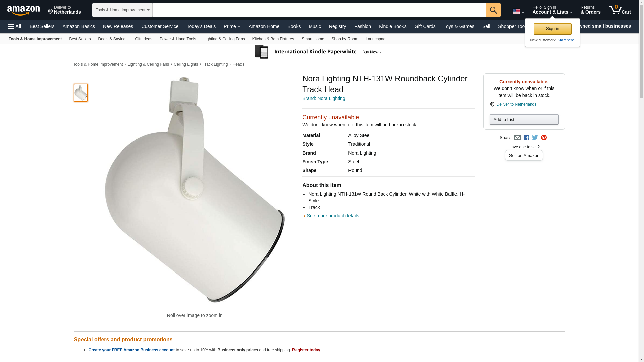Image resolution: width=644 pixels, height=362 pixels.
Task: Click the Amazon logo
Action: pyautogui.click(x=23, y=10)
